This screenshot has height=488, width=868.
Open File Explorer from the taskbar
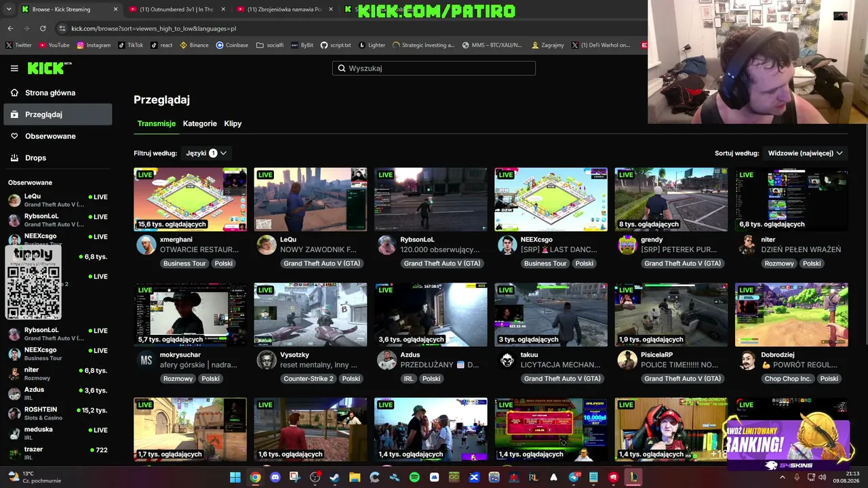pos(355,477)
